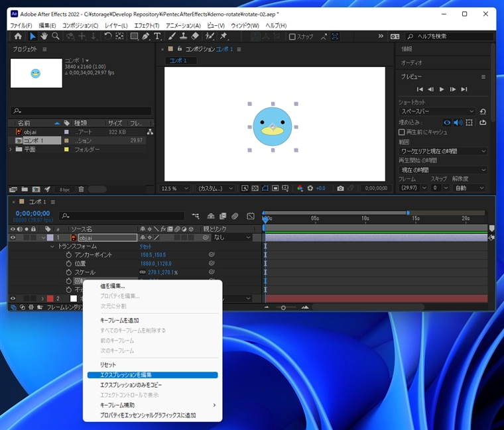This screenshot has width=504, height=430.
Task: Step to next frame in Preview
Action: [x=452, y=89]
